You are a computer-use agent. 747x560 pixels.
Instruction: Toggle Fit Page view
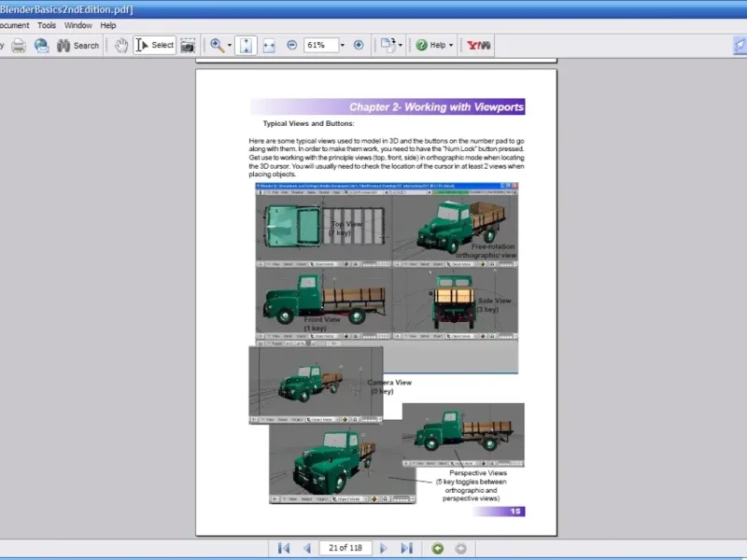pyautogui.click(x=246, y=45)
